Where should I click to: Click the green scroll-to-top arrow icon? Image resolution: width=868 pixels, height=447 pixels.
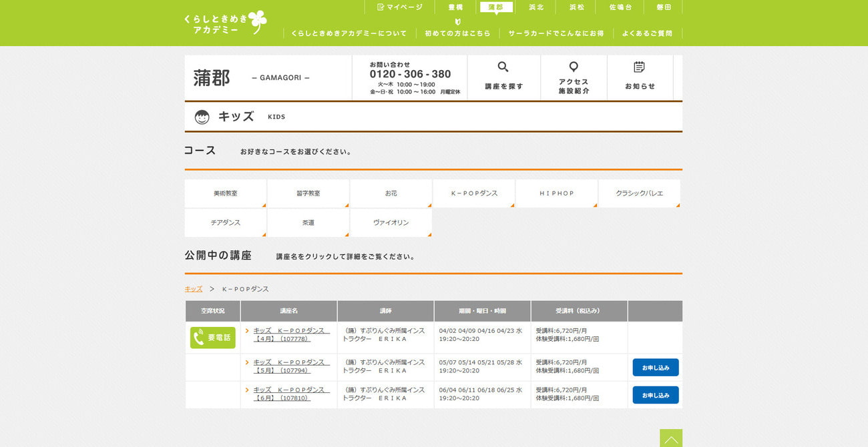(x=670, y=438)
